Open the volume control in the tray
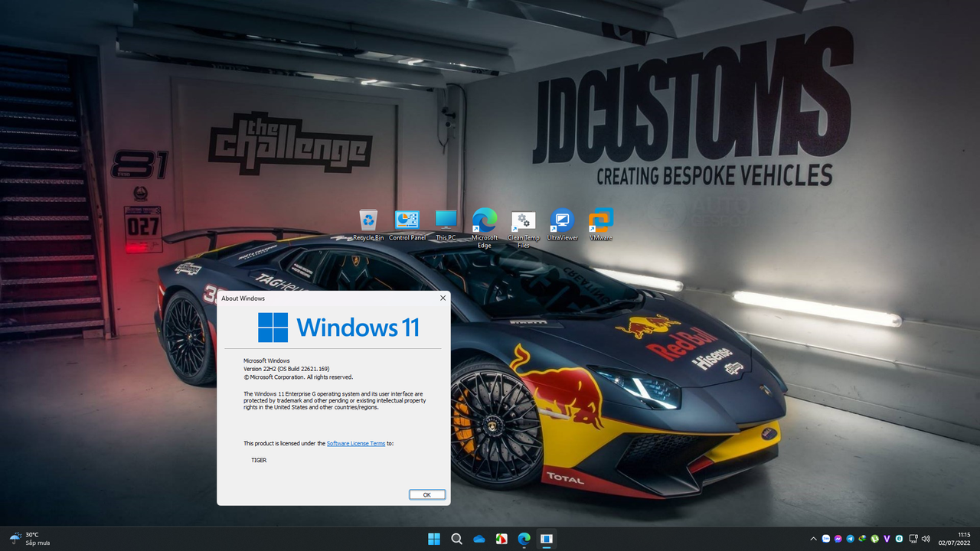This screenshot has width=980, height=551. click(x=927, y=539)
